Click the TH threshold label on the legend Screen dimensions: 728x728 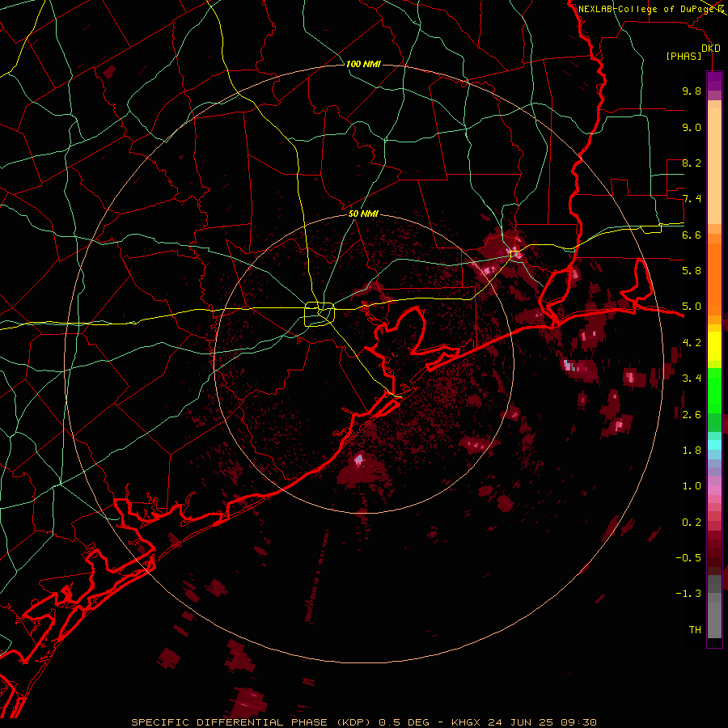(x=695, y=629)
